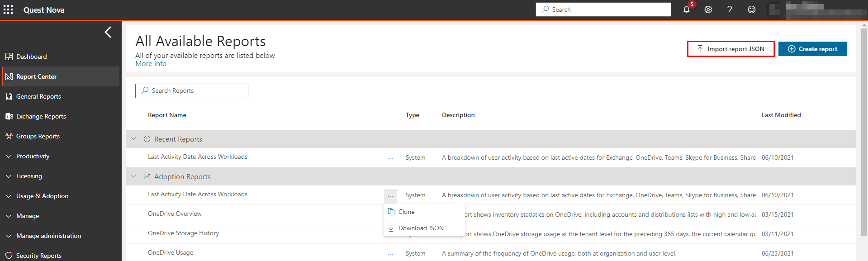The height and width of the screenshot is (261, 868).
Task: Select Clone from the context menu
Action: (x=406, y=212)
